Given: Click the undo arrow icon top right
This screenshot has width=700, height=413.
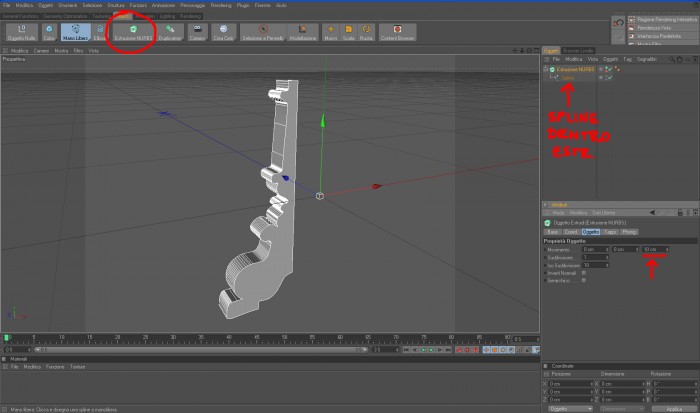Looking at the screenshot, I should 618,23.
